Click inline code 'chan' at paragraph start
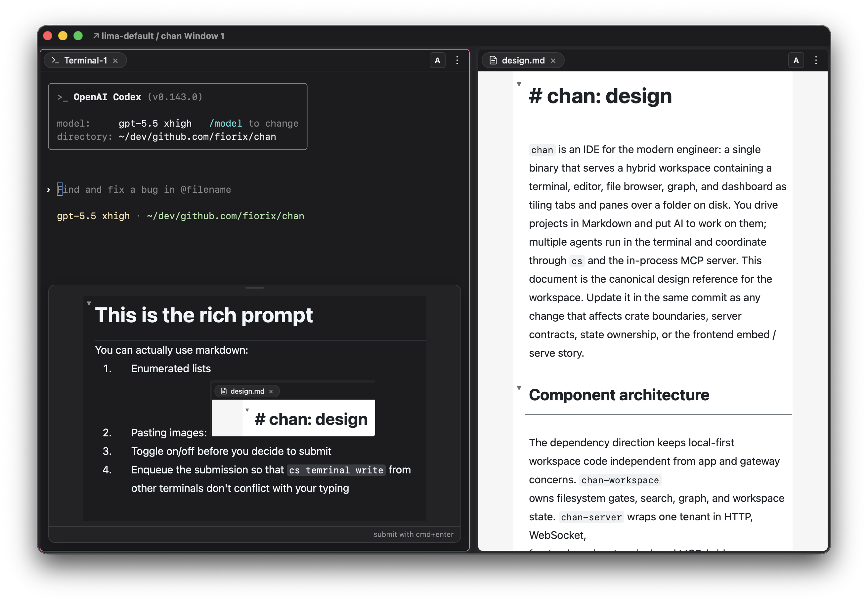The image size is (868, 603). click(x=542, y=150)
